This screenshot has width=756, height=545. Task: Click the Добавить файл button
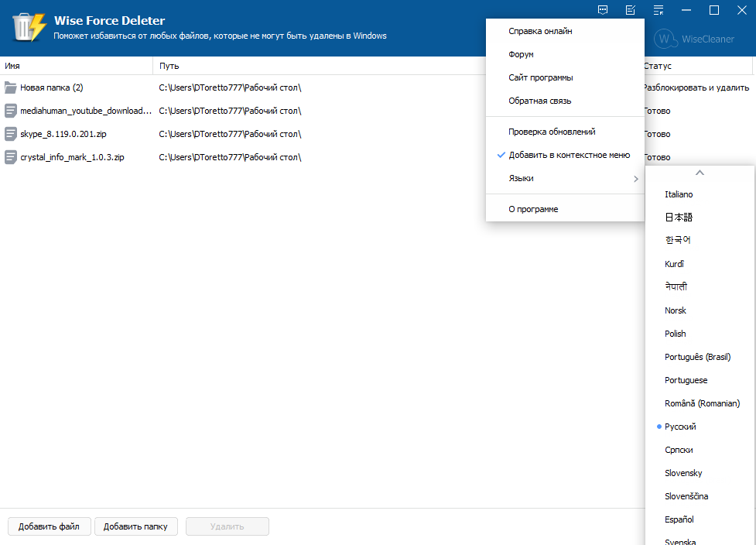(50, 526)
